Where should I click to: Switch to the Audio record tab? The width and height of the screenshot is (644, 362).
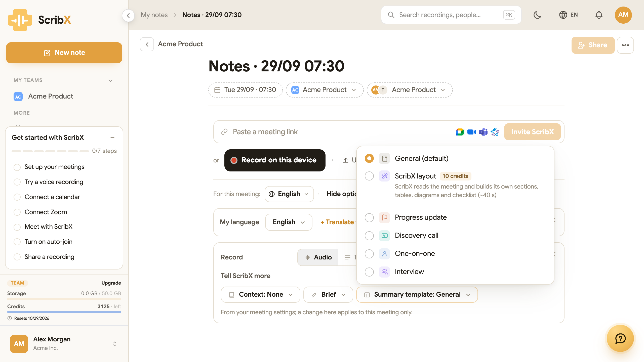click(x=318, y=257)
